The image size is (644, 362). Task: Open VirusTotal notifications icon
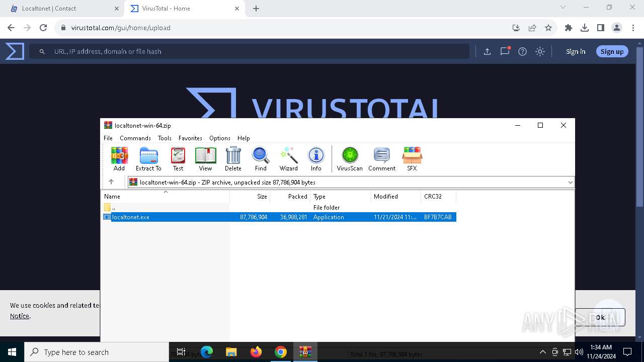click(505, 51)
